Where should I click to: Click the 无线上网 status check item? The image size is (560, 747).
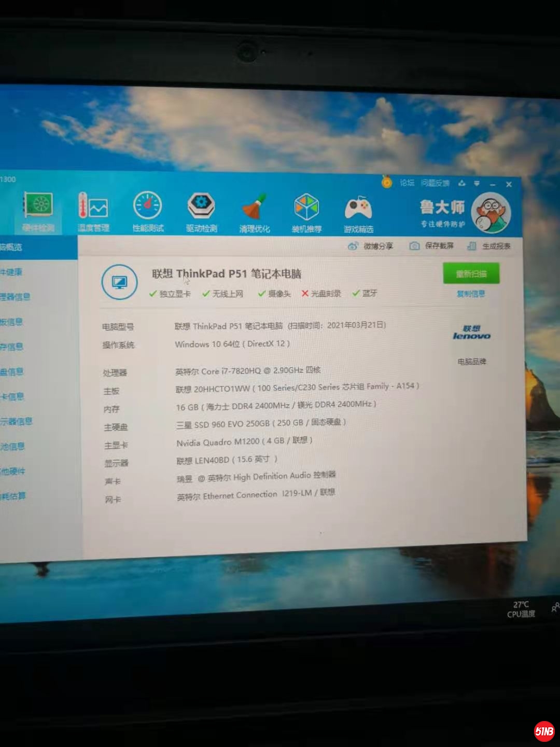pyautogui.click(x=223, y=294)
